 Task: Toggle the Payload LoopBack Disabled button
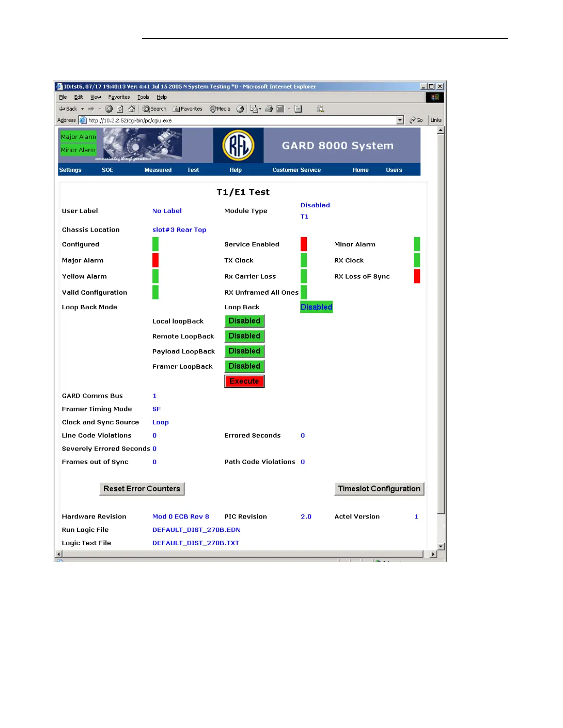[245, 352]
